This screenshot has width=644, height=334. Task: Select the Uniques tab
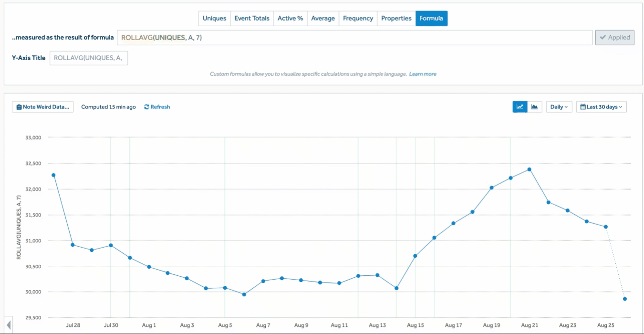click(214, 19)
